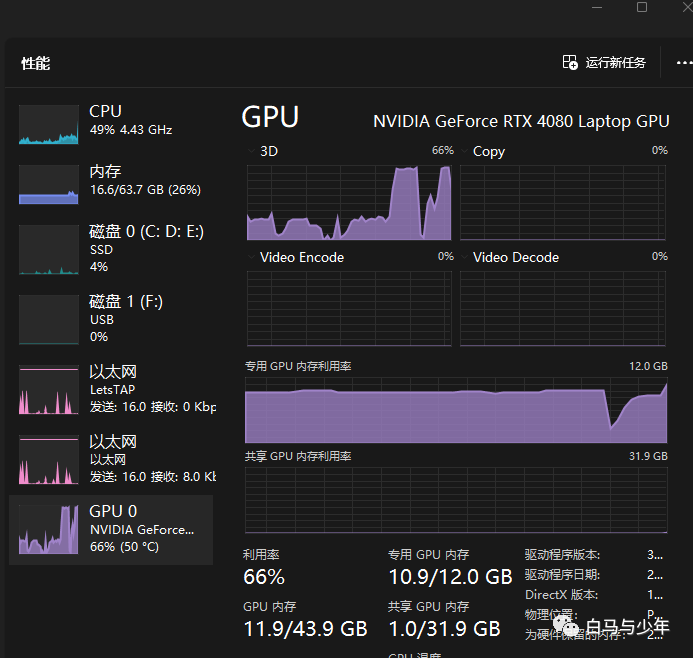Expand the Video Encode engine dropdown
693x658 pixels.
tap(251, 258)
